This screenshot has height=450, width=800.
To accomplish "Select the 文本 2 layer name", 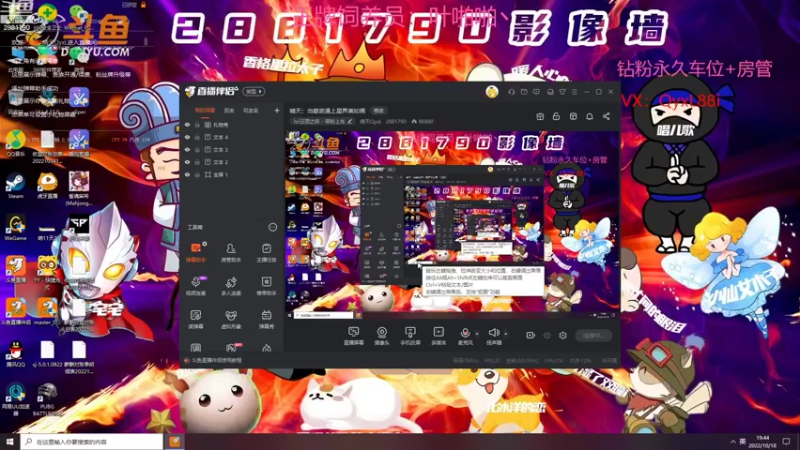I will [x=220, y=162].
